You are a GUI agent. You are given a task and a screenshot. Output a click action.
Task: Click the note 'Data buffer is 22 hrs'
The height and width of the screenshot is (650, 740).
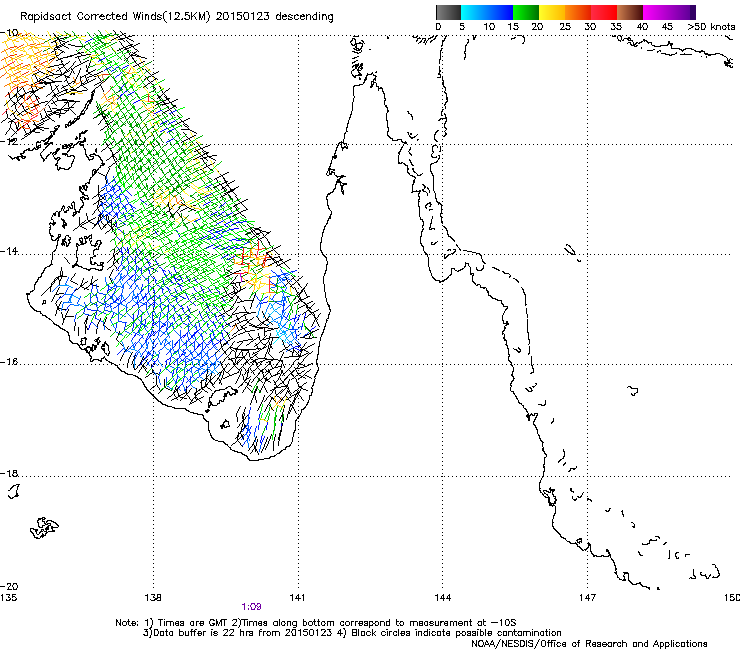[202, 633]
